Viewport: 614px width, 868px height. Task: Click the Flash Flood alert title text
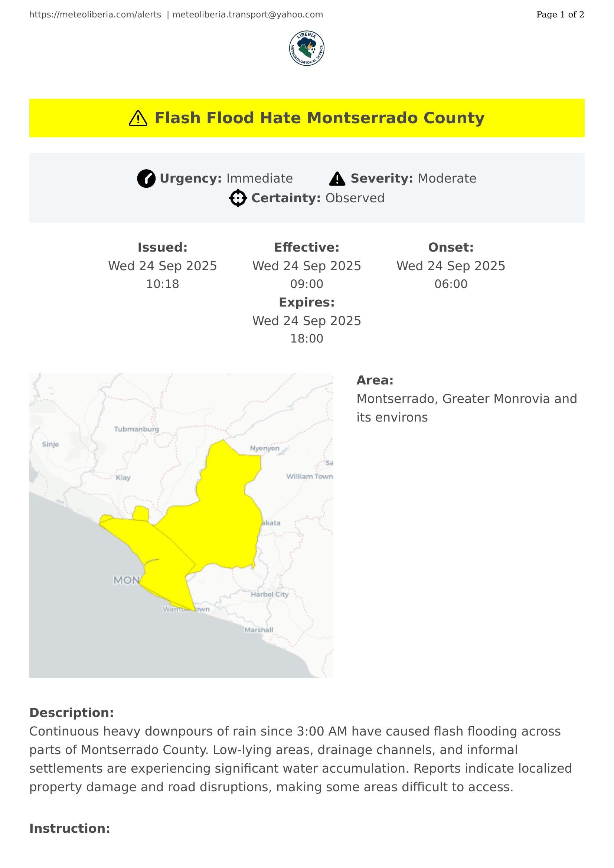(320, 118)
